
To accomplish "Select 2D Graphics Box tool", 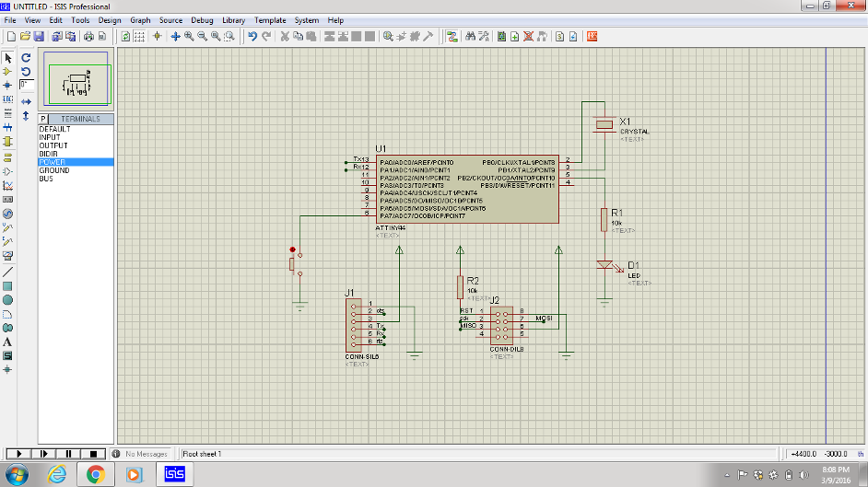I will coord(7,286).
